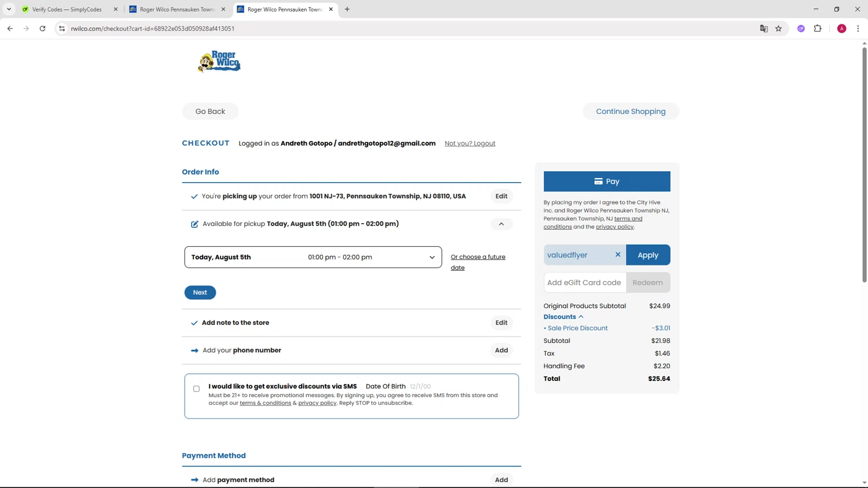Click the Add eGift Card code field
This screenshot has width=868, height=488.
(x=584, y=283)
